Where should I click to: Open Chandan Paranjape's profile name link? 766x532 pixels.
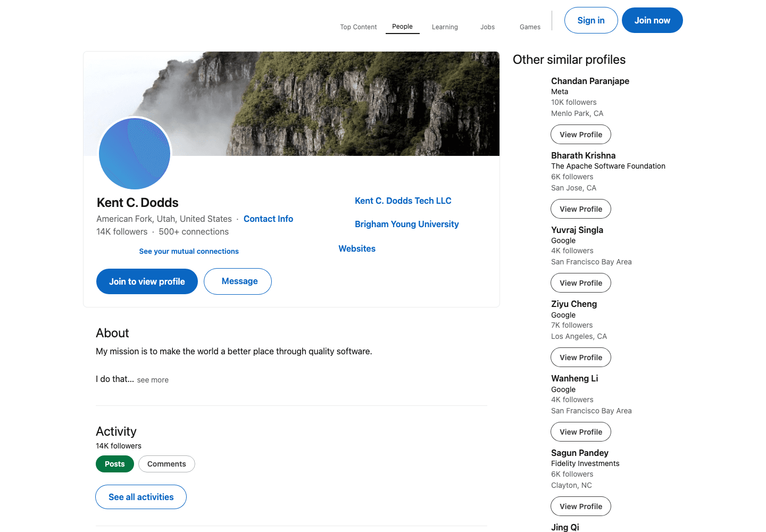(x=590, y=81)
